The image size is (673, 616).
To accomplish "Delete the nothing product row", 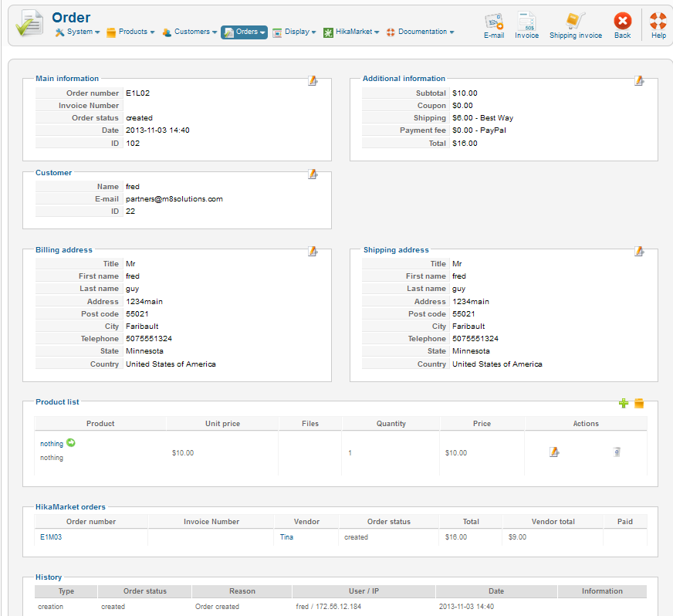I will pyautogui.click(x=617, y=452).
